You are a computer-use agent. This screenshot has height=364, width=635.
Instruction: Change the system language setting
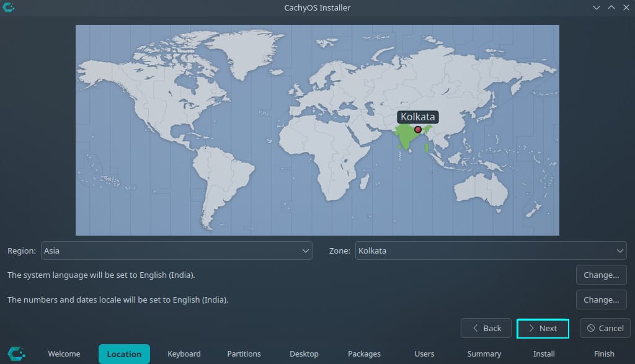point(601,275)
